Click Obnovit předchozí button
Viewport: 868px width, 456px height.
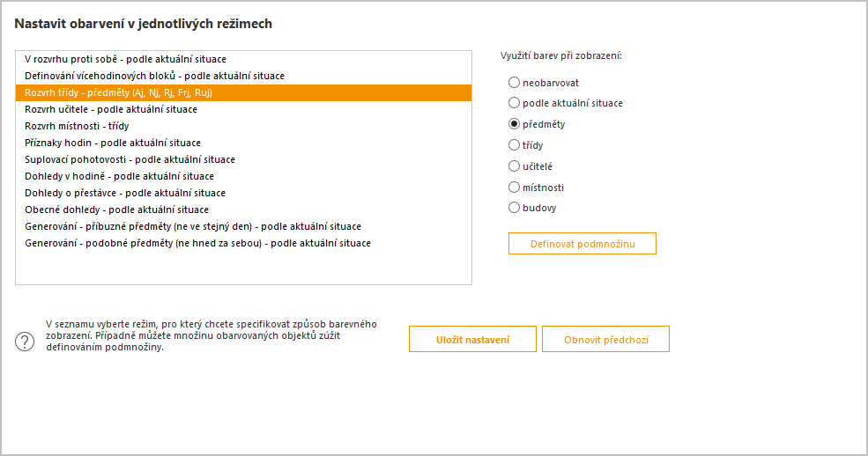coord(605,340)
